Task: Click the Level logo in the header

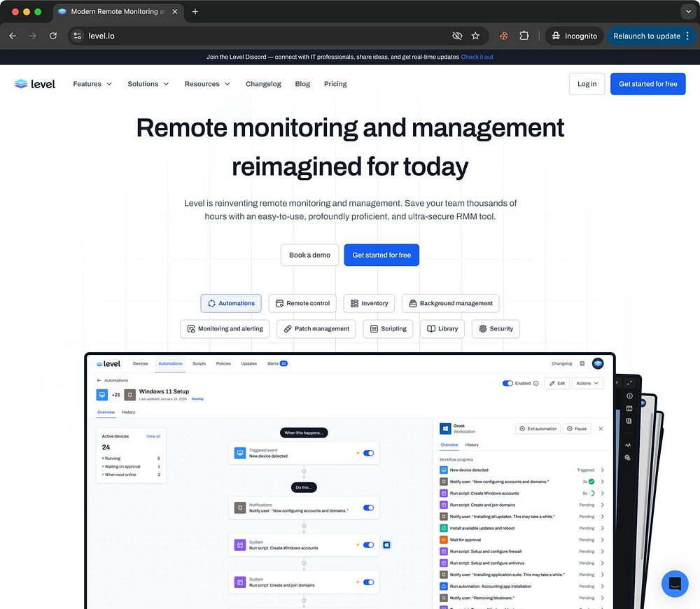Action: point(35,84)
